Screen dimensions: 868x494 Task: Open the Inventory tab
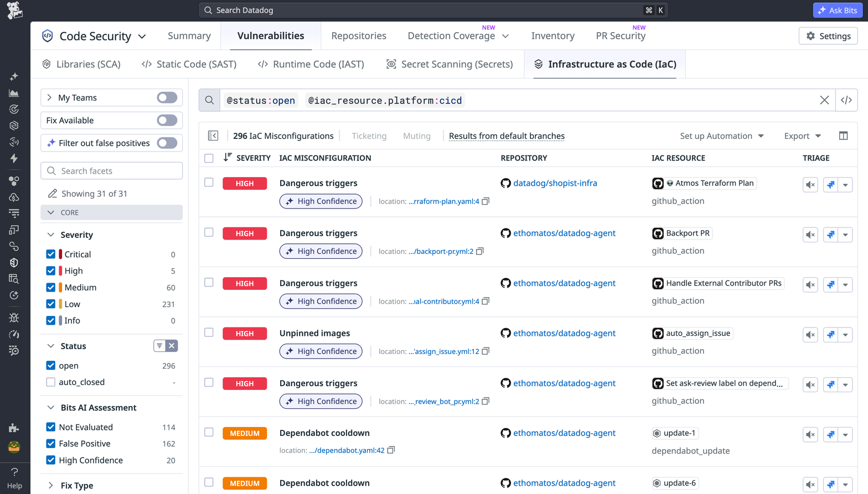[x=552, y=36]
